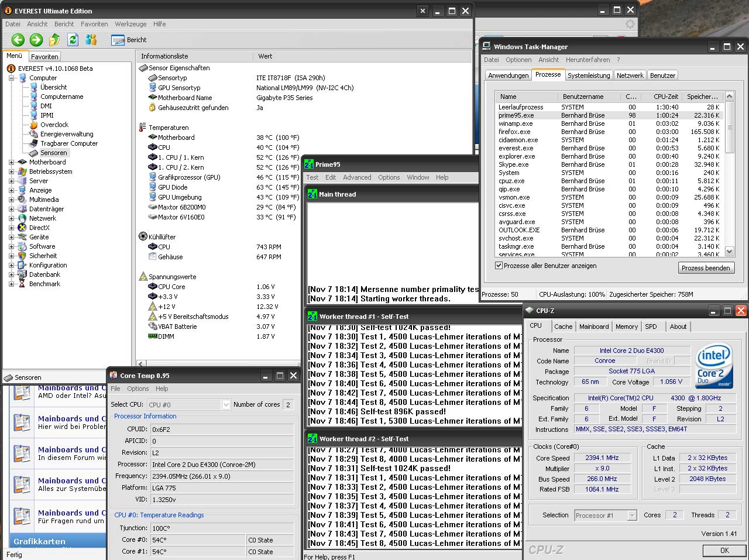Open Advanced menu in Prime95
The image size is (749, 560).
[357, 177]
